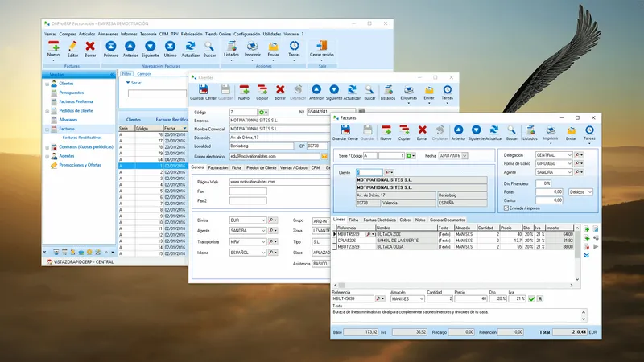
Task: Click green checkmark to confirm invoice line
Action: [x=531, y=298]
